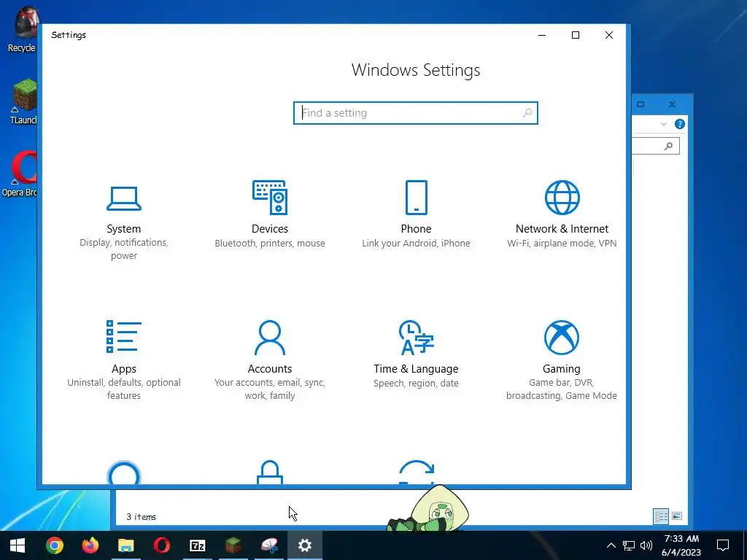Open Time & Language settings
Viewport: 747px width, 560px height.
point(416,355)
